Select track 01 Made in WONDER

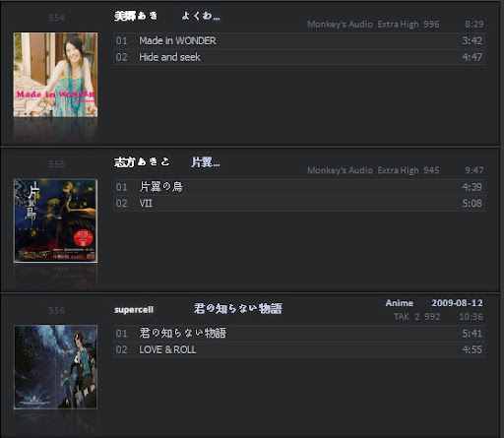[299, 40]
